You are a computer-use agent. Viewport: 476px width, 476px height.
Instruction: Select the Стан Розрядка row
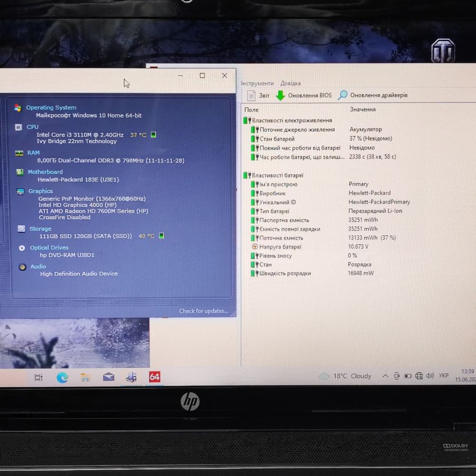pyautogui.click(x=311, y=264)
